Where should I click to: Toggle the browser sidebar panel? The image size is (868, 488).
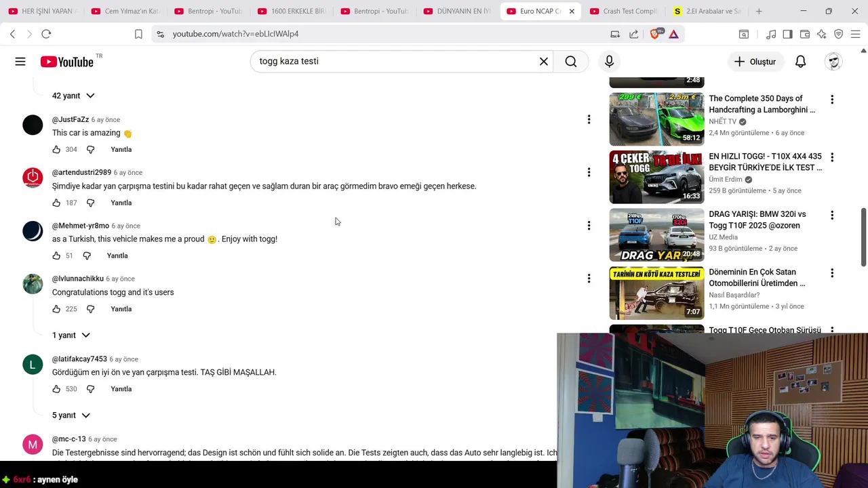pyautogui.click(x=787, y=34)
